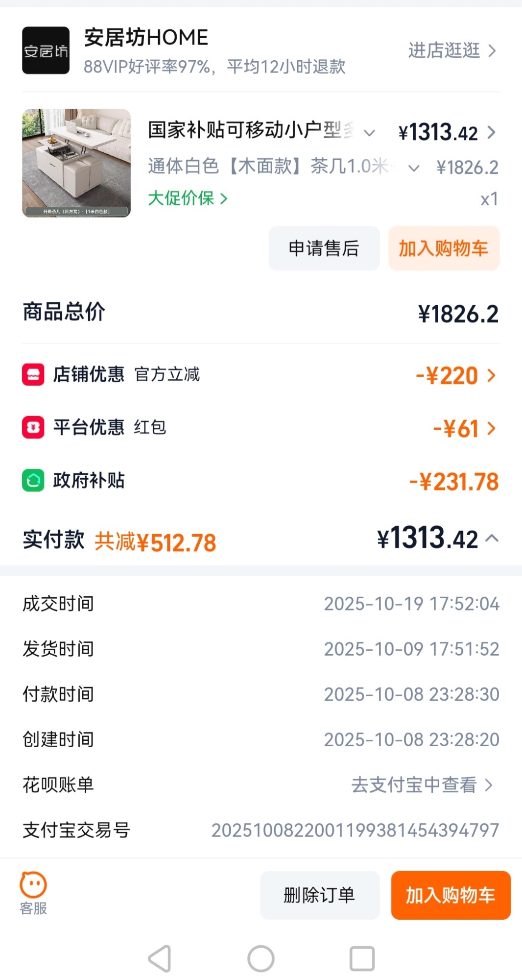Image resolution: width=522 pixels, height=980 pixels.
Task: Tap the Android back navigation icon
Action: (160, 958)
